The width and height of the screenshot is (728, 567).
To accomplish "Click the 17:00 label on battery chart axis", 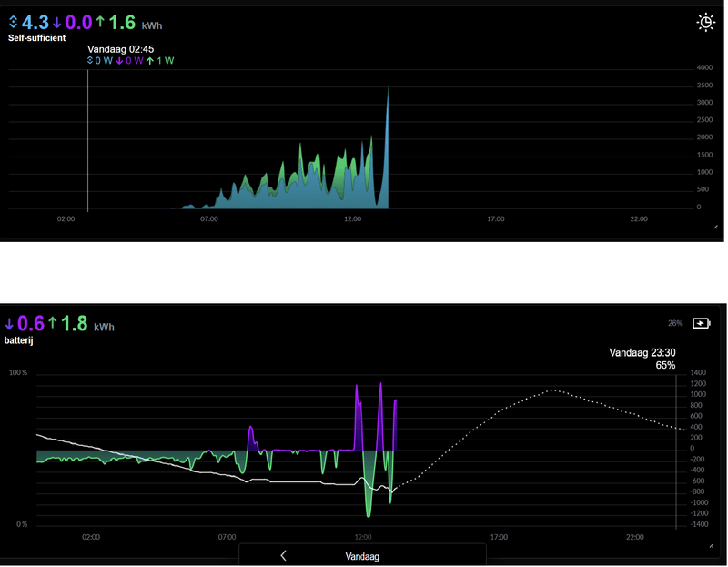I will pos(499,537).
